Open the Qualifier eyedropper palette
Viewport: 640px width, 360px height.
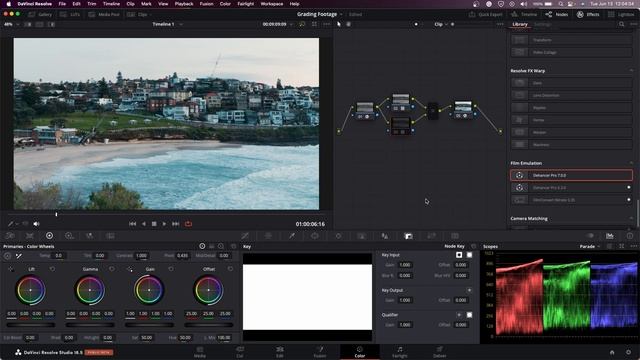click(x=292, y=236)
